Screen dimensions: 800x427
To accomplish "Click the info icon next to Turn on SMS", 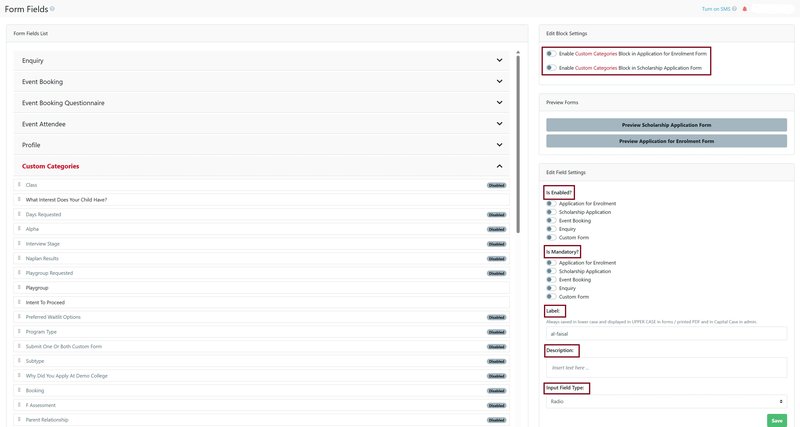I will pos(734,9).
